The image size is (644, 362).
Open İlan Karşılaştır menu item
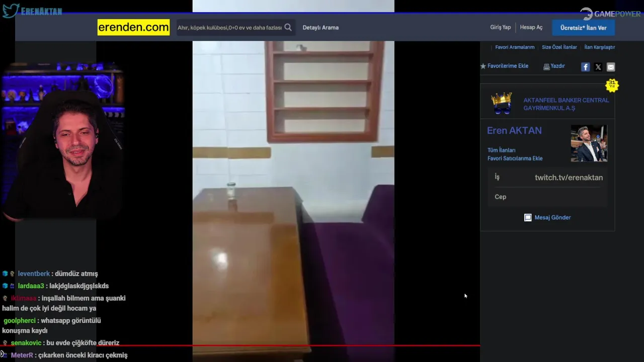(x=599, y=47)
